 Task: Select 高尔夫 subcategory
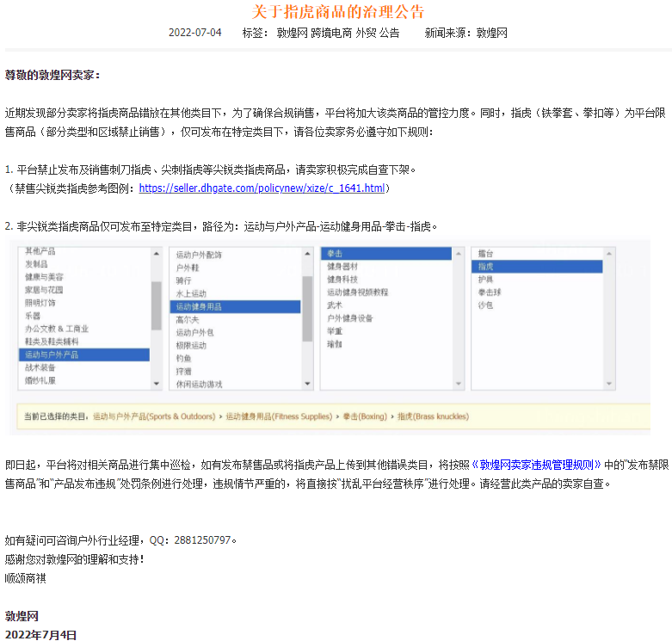point(188,320)
